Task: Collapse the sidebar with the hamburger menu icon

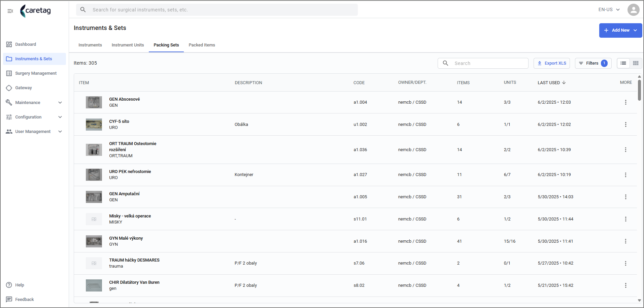Action: click(x=10, y=11)
